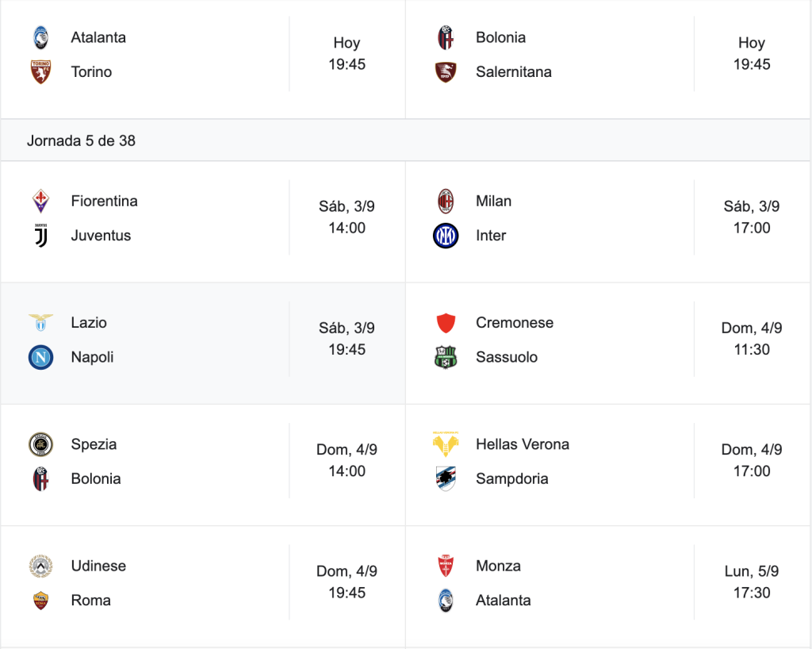The image size is (812, 649).
Task: Click the Inter club badge
Action: 446,236
